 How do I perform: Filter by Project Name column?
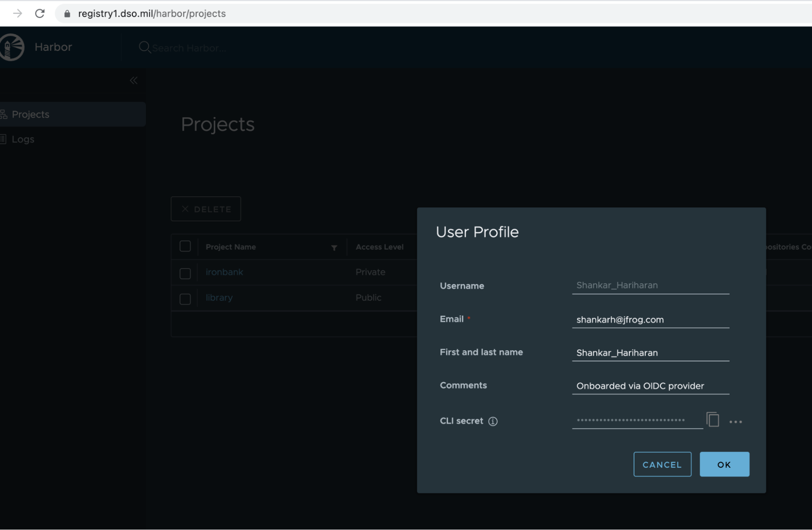(334, 248)
